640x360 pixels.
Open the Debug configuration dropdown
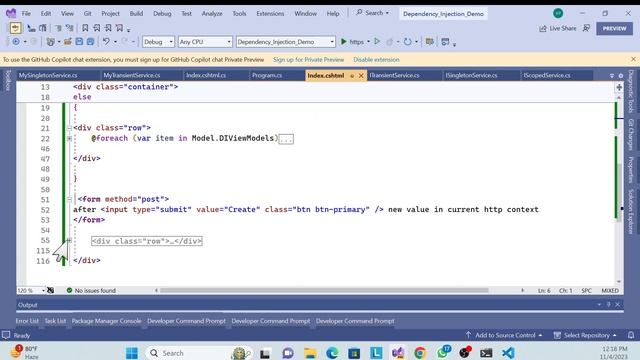click(x=158, y=42)
